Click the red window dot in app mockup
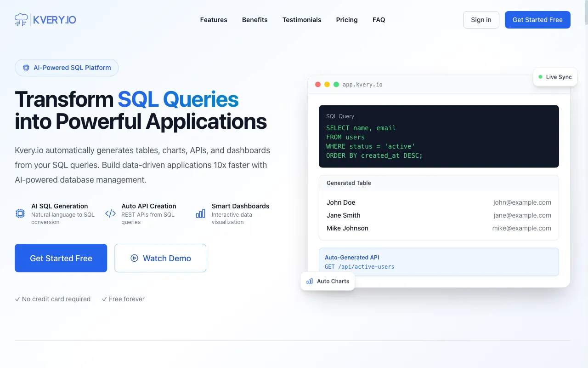The height and width of the screenshot is (368, 588). (x=318, y=85)
